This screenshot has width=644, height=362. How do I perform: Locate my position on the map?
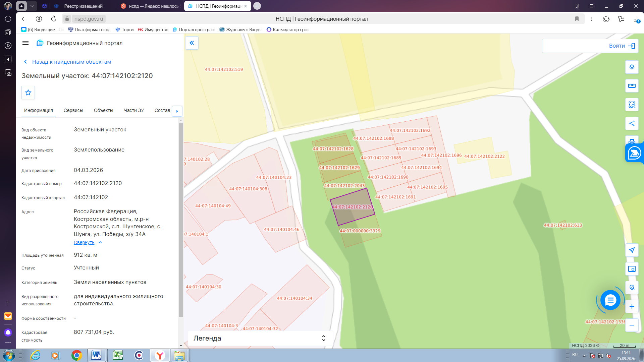pyautogui.click(x=632, y=250)
